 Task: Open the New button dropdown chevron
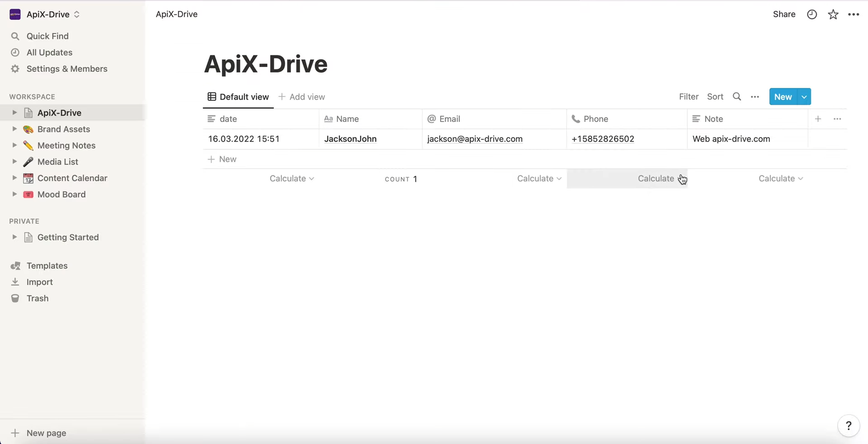804,97
